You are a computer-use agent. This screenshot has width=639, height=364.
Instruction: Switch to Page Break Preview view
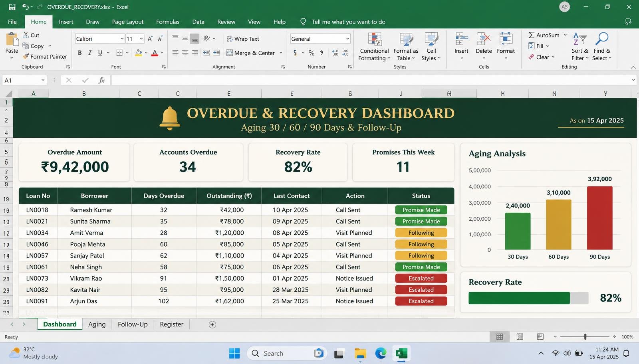[540, 337]
